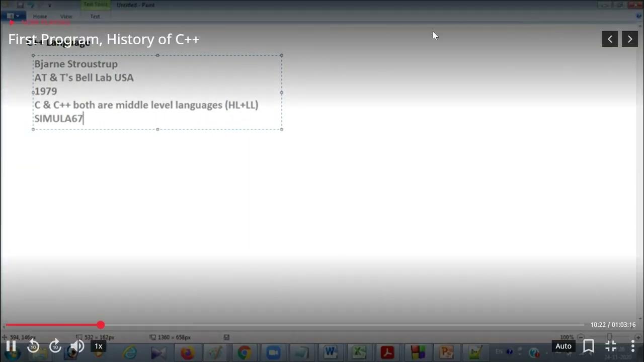Seek within the video progress bar
This screenshot has height=362, width=644.
tap(295, 325)
